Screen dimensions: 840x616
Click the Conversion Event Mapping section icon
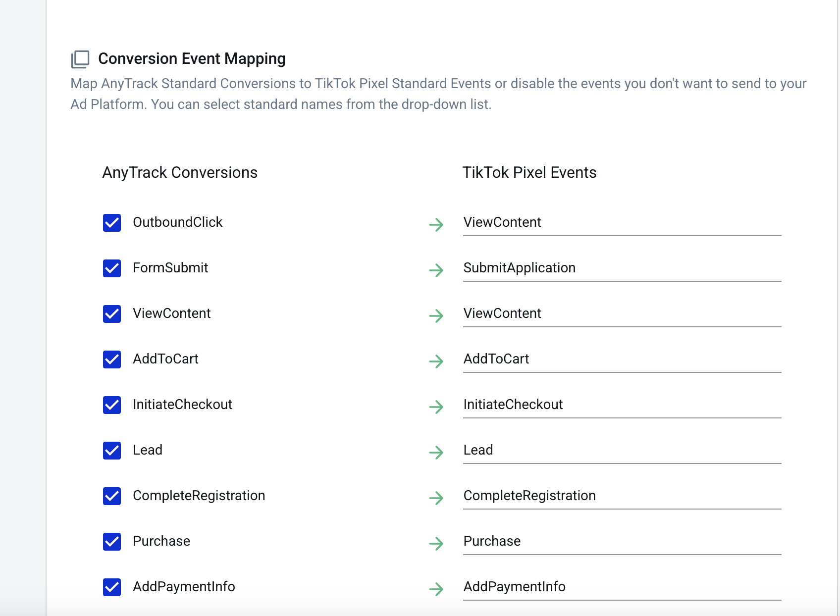click(80, 59)
